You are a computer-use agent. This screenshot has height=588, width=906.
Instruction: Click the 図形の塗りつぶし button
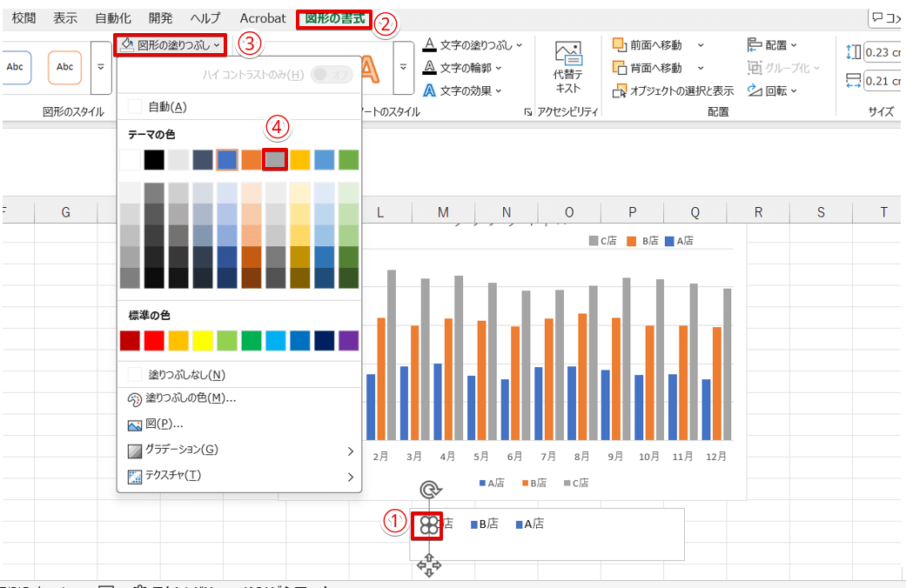171,43
